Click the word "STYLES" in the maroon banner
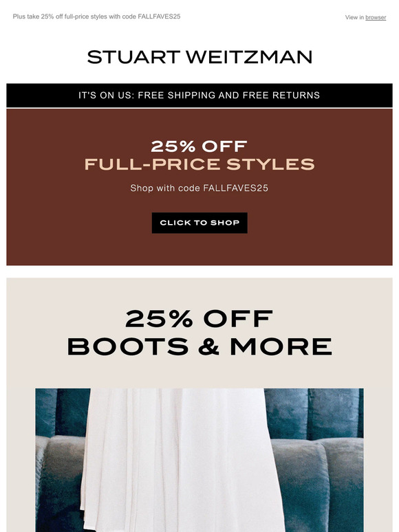 point(270,164)
